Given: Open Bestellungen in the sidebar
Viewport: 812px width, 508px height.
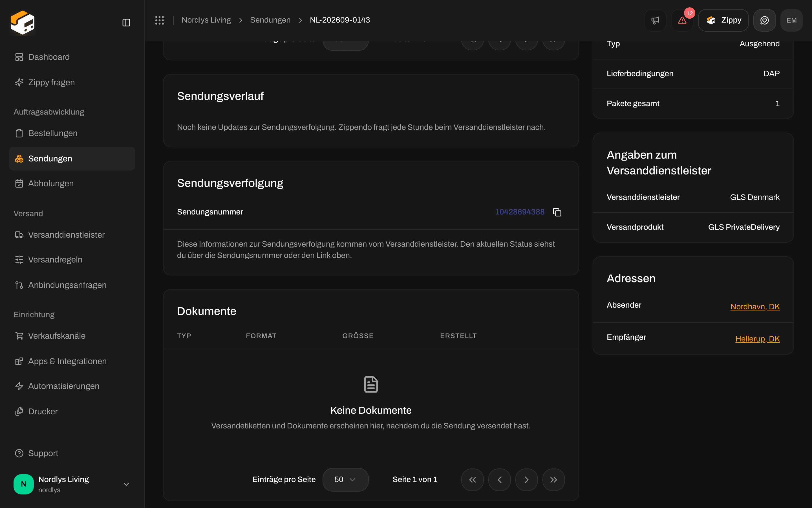Looking at the screenshot, I should point(72,133).
